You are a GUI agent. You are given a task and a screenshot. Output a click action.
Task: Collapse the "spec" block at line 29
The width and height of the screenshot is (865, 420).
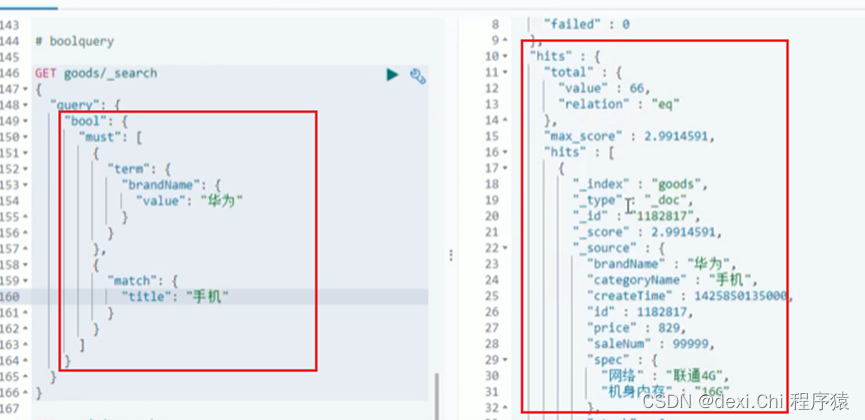[x=505, y=360]
